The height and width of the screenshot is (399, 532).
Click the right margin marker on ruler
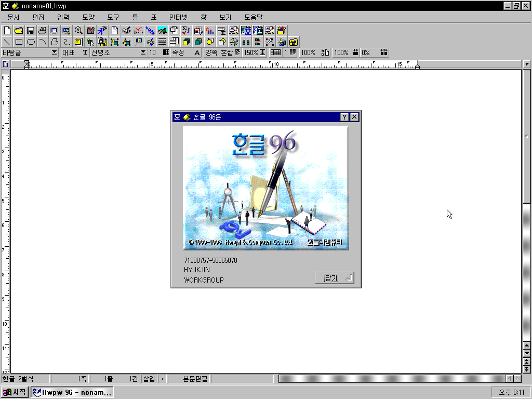[417, 65]
